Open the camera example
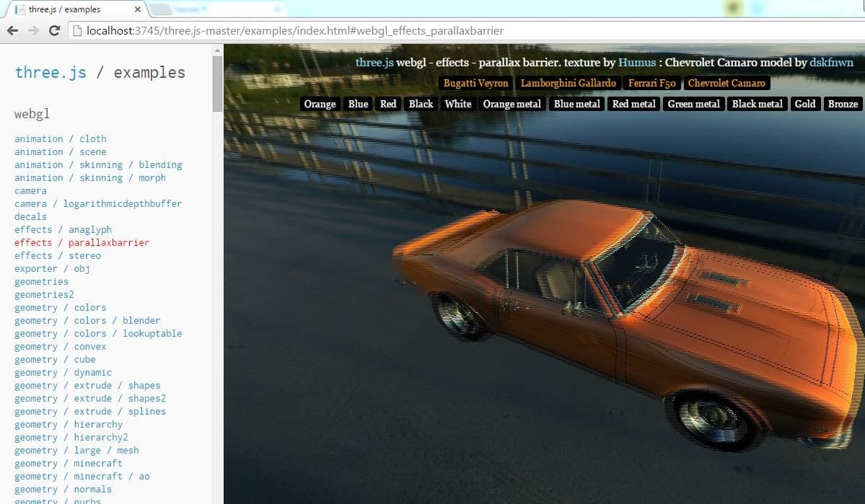This screenshot has width=865, height=504. (30, 191)
